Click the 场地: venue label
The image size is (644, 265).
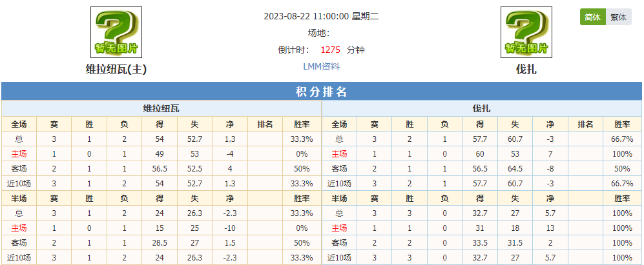coord(318,34)
